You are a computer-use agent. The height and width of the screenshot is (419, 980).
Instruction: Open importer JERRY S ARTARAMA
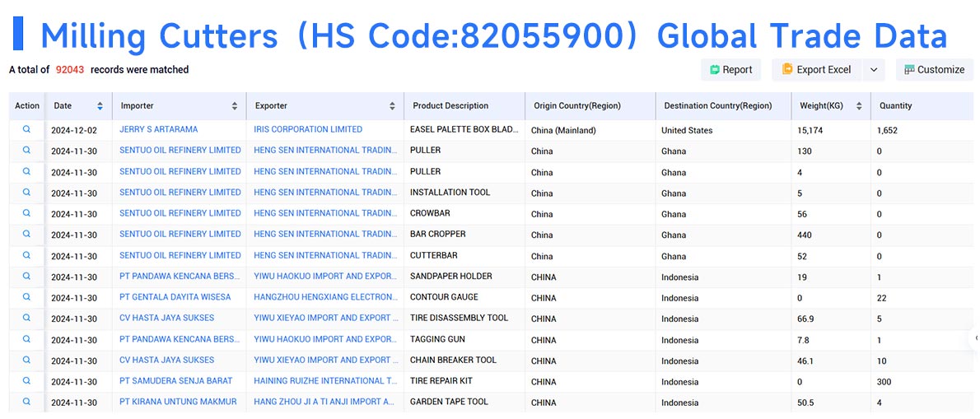pyautogui.click(x=159, y=129)
